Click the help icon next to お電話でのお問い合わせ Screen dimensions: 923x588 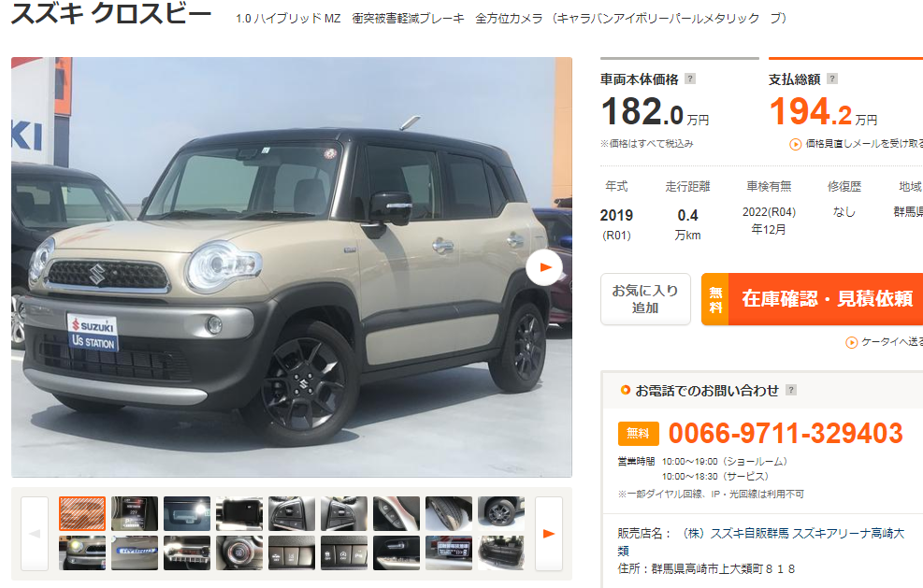click(791, 390)
